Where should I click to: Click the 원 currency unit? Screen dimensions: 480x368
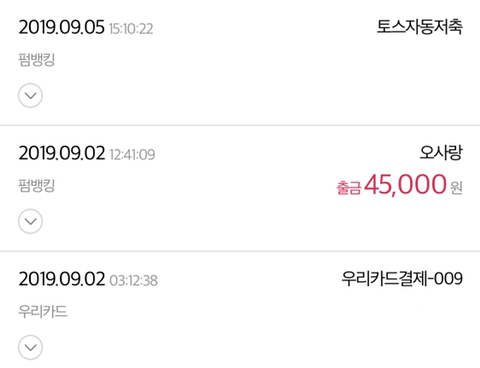pos(456,188)
